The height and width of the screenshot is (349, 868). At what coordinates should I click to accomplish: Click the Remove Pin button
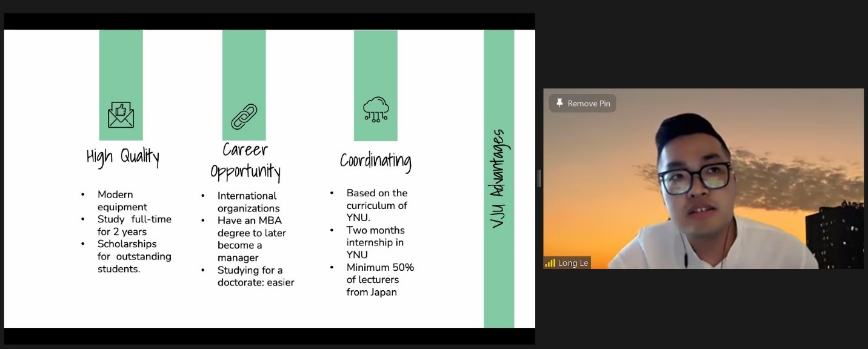point(583,103)
